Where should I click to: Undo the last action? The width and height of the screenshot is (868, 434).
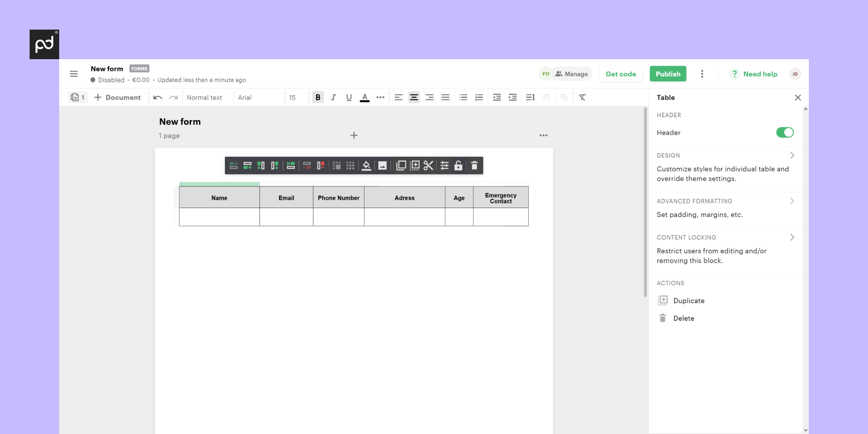coord(158,98)
